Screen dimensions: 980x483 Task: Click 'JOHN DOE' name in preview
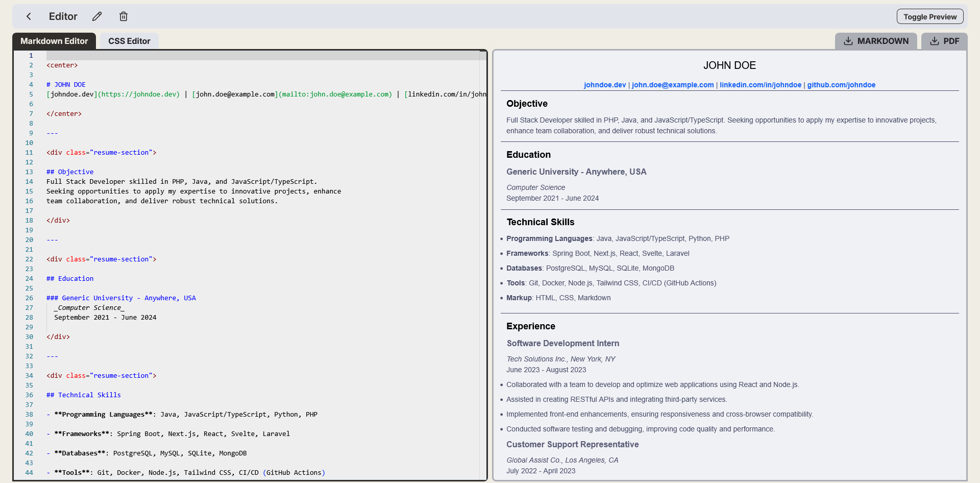click(x=729, y=65)
